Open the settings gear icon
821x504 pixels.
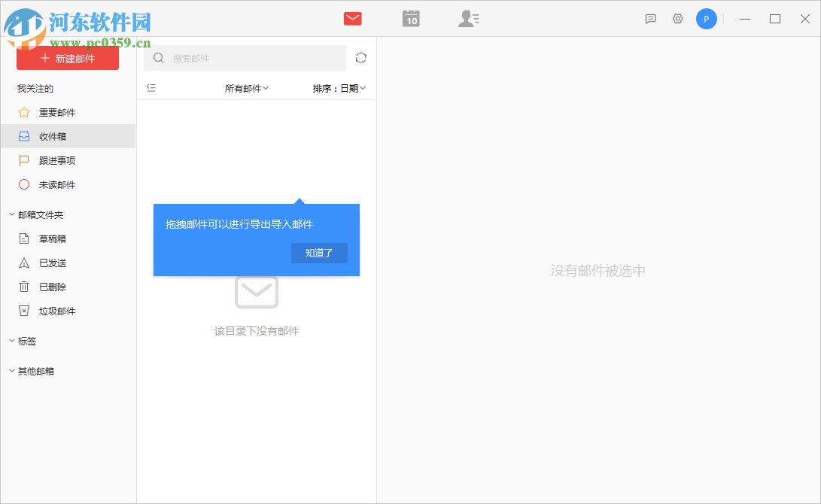pyautogui.click(x=677, y=18)
